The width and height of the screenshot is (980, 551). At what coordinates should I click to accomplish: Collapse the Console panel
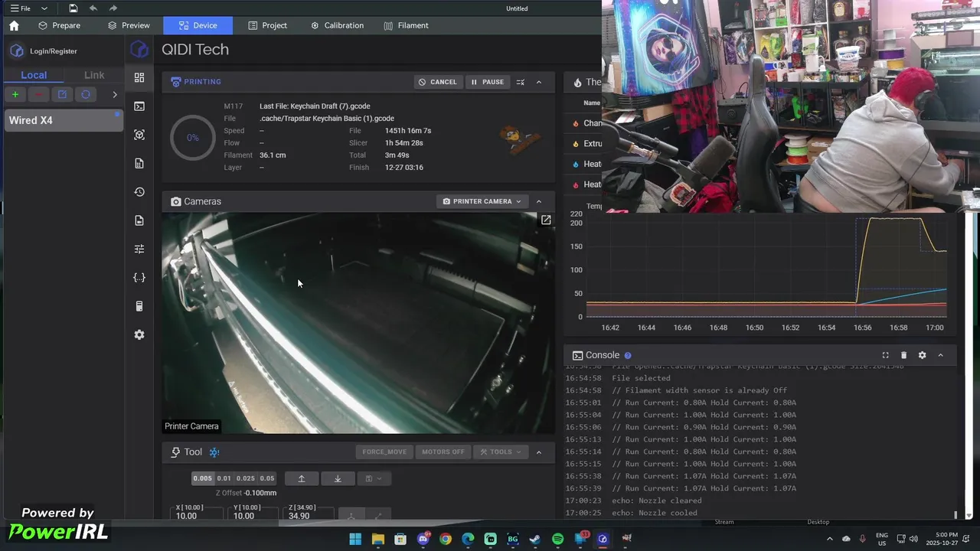click(941, 355)
